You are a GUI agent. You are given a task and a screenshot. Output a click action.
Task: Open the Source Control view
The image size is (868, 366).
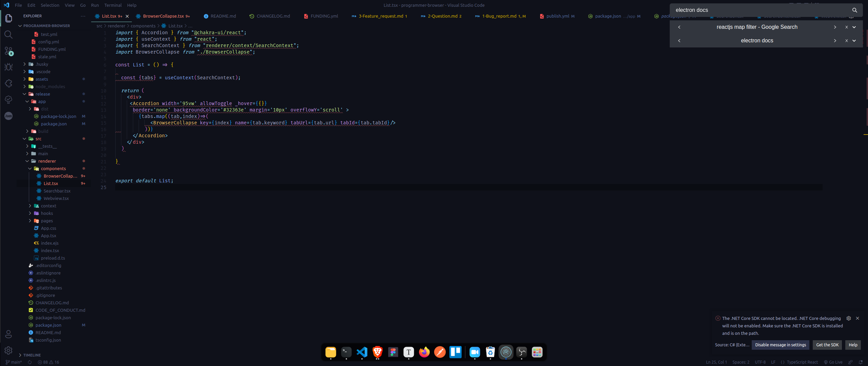click(8, 51)
